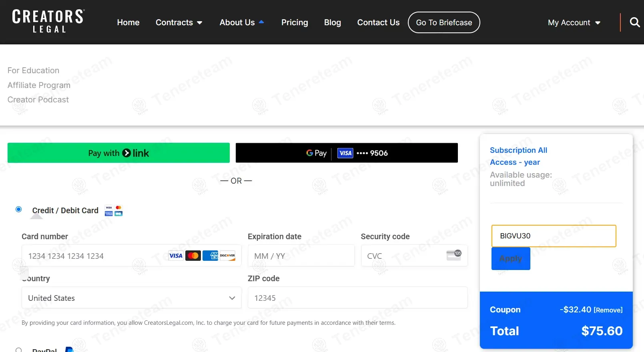
Task: Click the American Express logo in card field
Action: (x=210, y=256)
